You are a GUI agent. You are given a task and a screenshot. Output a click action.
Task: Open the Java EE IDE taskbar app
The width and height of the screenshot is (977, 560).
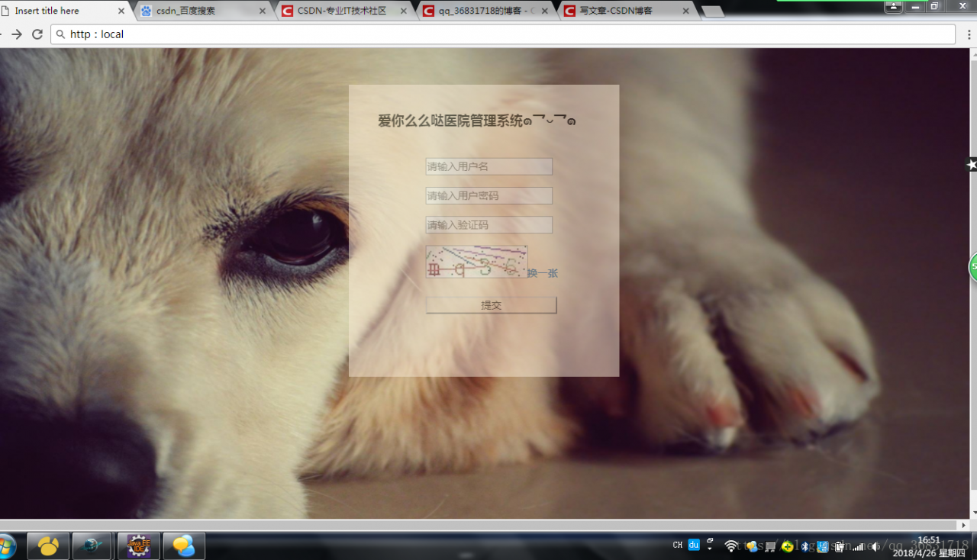138,546
